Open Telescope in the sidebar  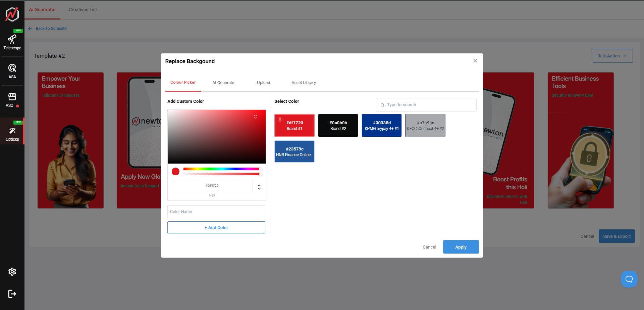pos(12,42)
